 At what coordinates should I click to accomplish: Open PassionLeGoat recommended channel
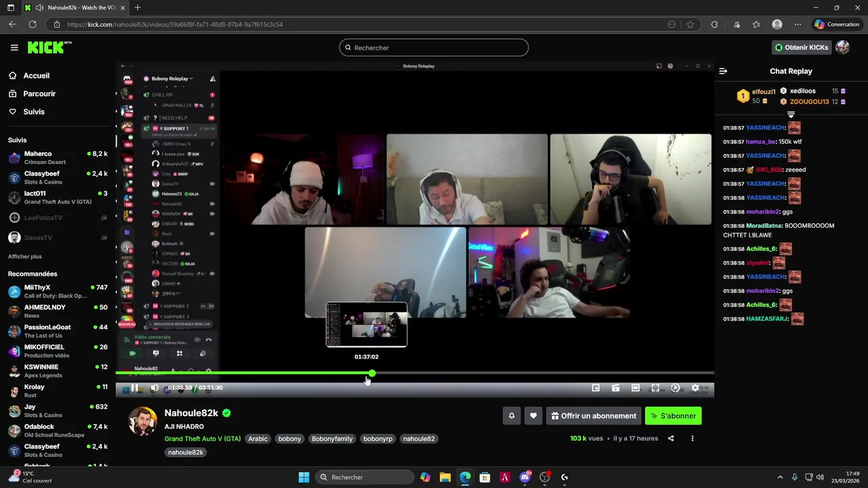[x=58, y=331]
